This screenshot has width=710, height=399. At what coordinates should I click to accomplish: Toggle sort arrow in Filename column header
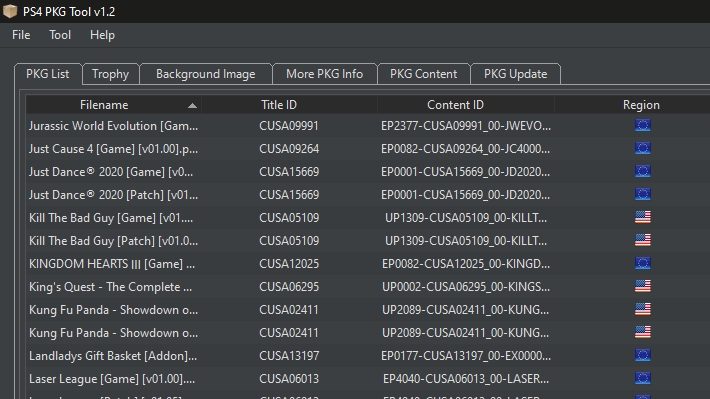coord(192,106)
